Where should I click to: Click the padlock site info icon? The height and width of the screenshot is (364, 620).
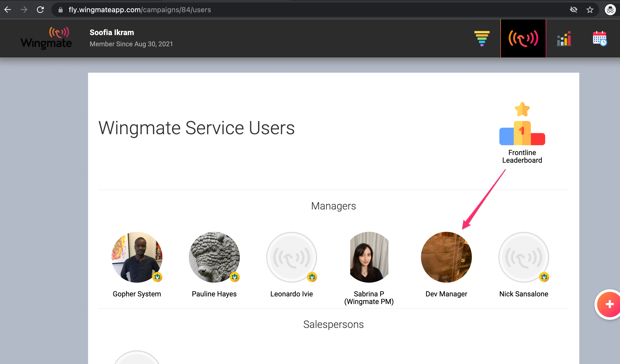point(60,10)
